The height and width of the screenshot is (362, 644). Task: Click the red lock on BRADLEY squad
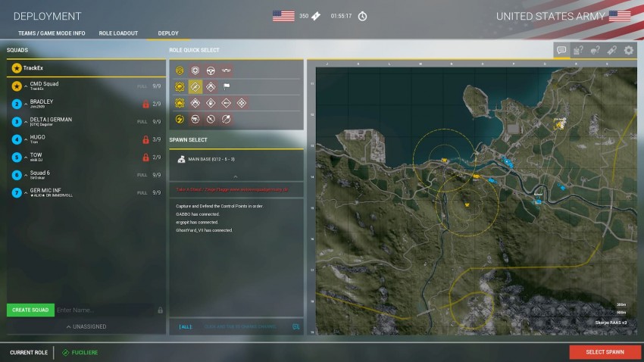click(145, 104)
